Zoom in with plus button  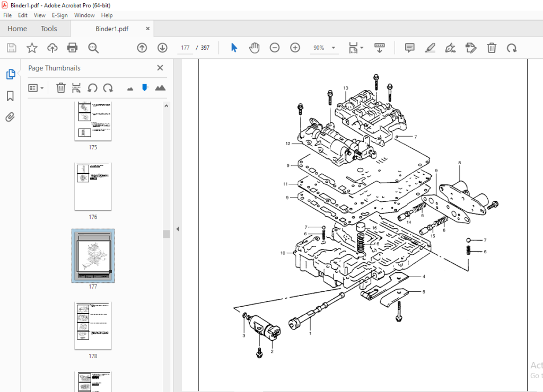click(x=295, y=48)
